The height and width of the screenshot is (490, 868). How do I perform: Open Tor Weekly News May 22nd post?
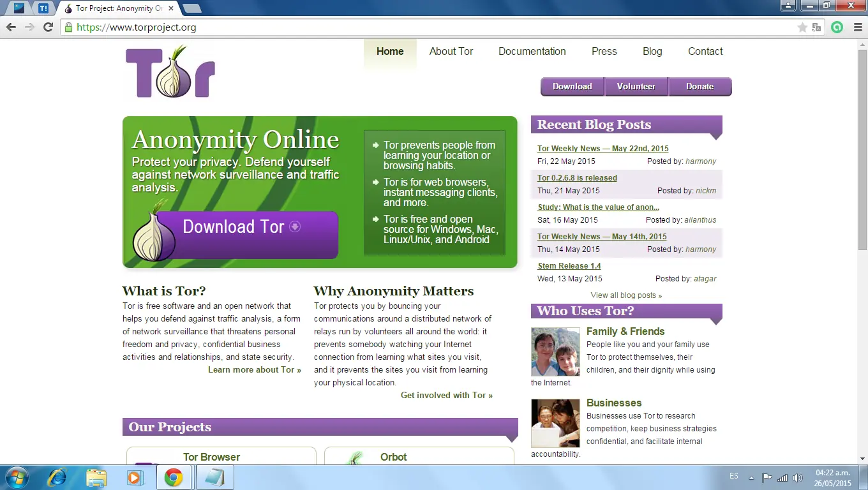pos(603,149)
